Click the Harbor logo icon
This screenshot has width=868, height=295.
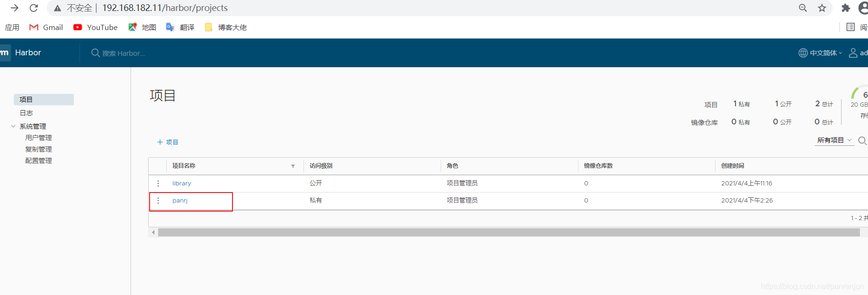point(4,52)
